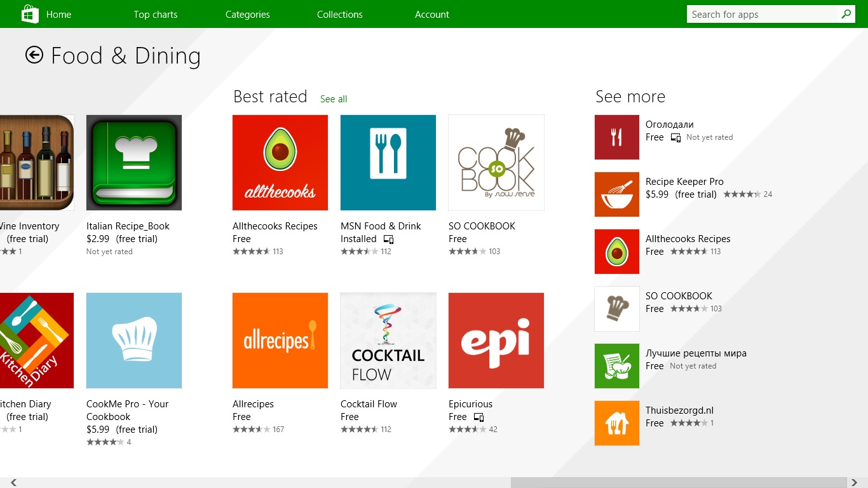Image resolution: width=868 pixels, height=488 pixels.
Task: Open the SO COOKBOOK large tile
Action: [496, 163]
